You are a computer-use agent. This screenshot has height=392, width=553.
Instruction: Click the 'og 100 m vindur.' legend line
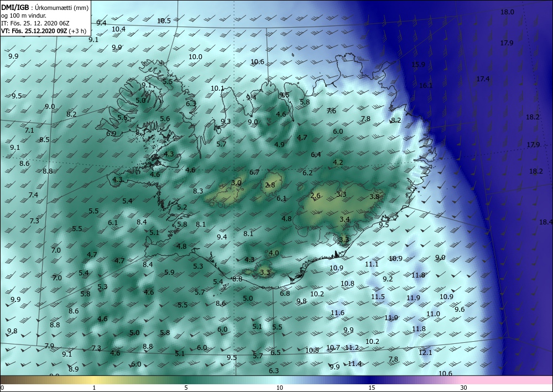[24, 15]
